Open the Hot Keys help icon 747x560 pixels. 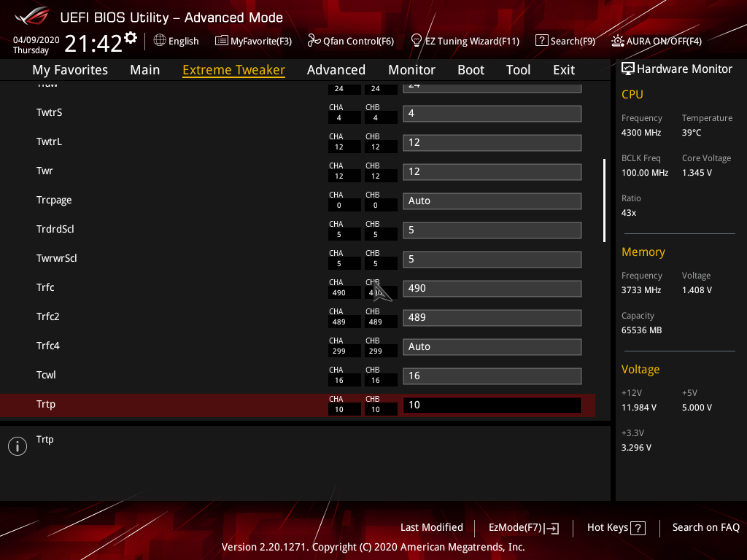[637, 527]
